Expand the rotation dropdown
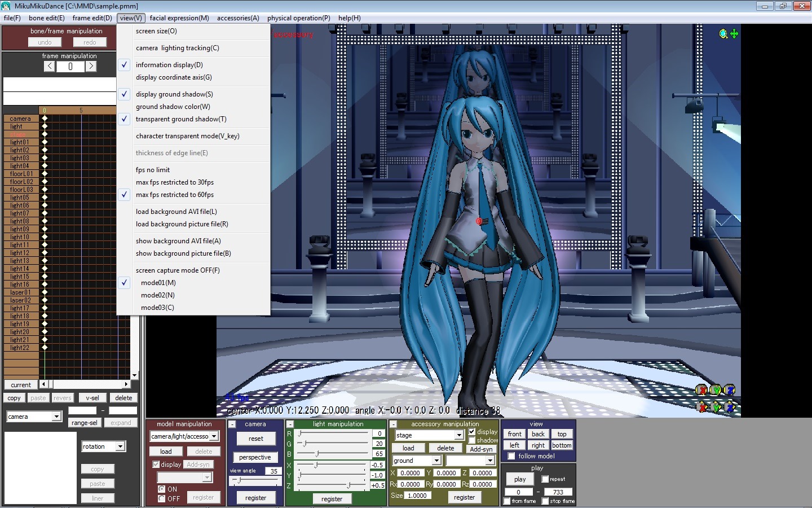Viewport: 812px width, 508px height. click(120, 446)
